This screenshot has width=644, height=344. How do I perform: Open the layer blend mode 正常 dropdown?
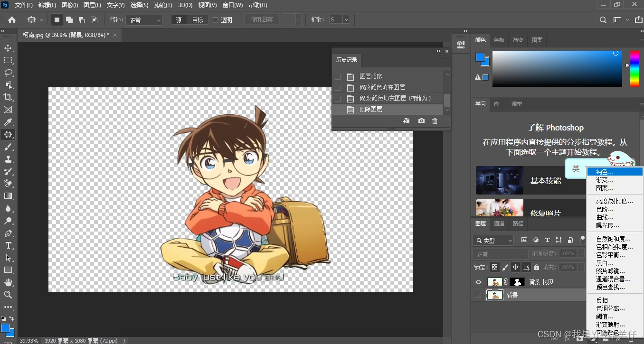(500, 254)
